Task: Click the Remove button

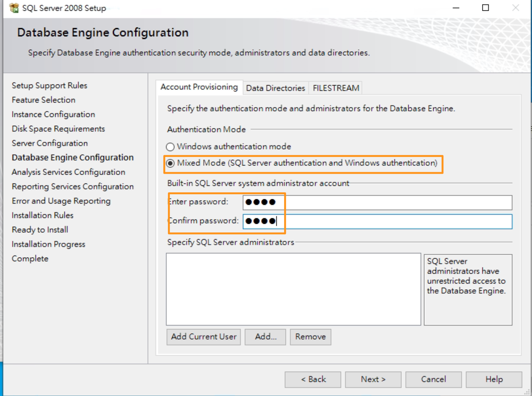Action: point(310,336)
